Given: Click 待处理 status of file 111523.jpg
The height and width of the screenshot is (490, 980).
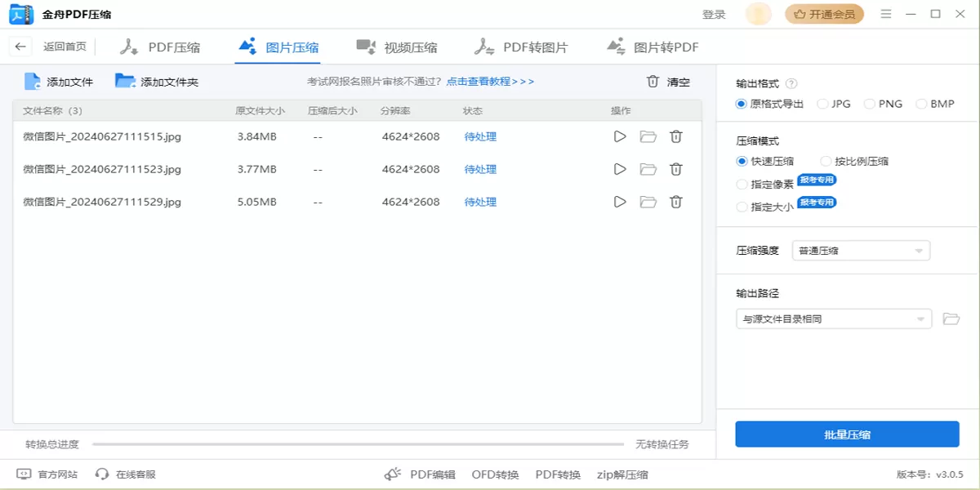Looking at the screenshot, I should 480,169.
